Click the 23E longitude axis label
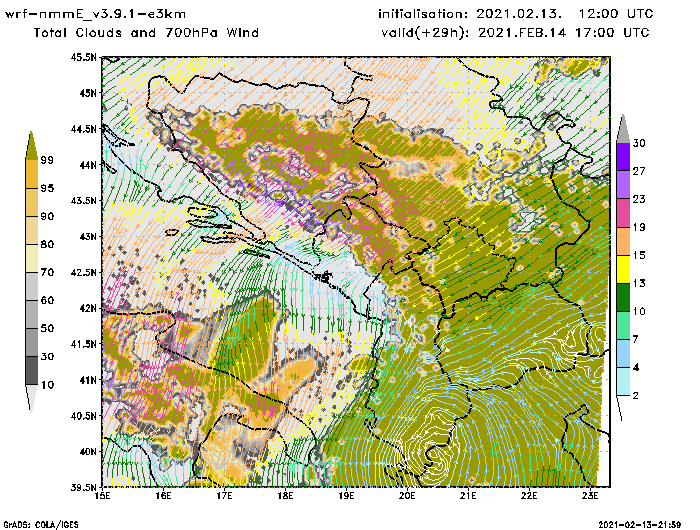This screenshot has height=530, width=700. pos(590,496)
